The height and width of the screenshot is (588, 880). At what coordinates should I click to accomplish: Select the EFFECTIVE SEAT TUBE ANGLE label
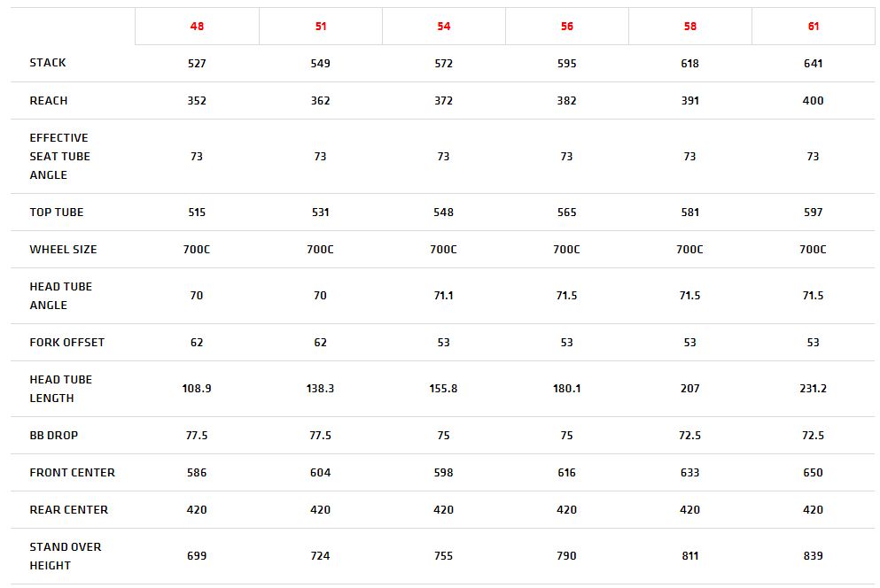[x=59, y=157]
